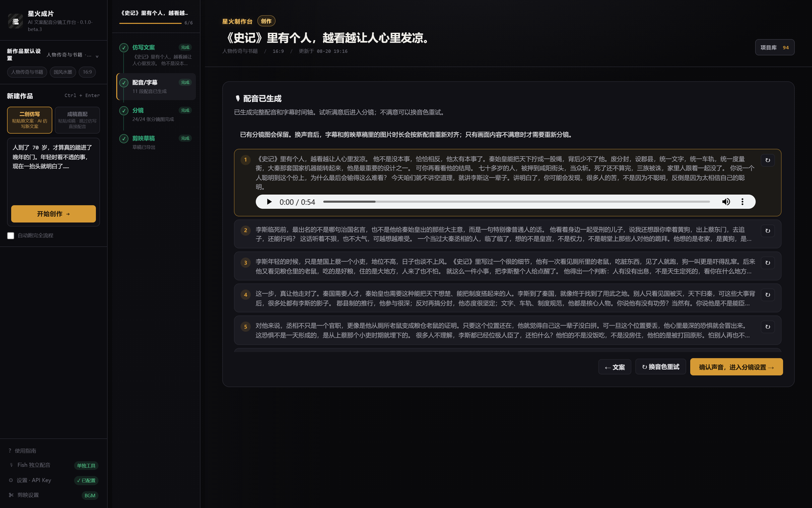Seek along the audio progress slider
This screenshot has height=508, width=812.
[x=517, y=202]
